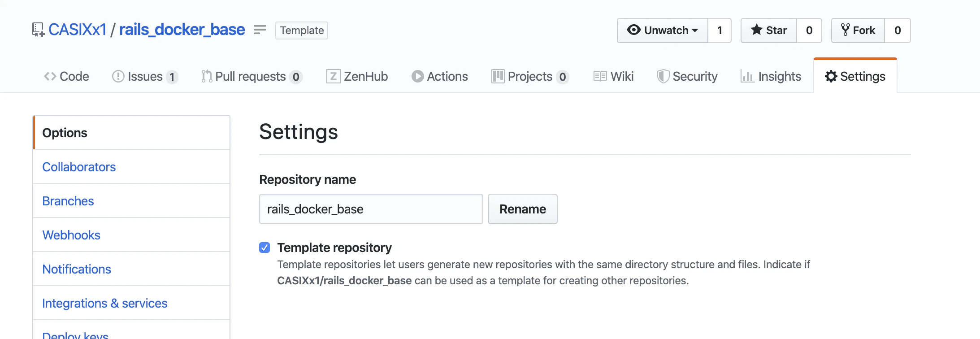Open the Insights tab
The image size is (980, 339).
[x=771, y=76]
